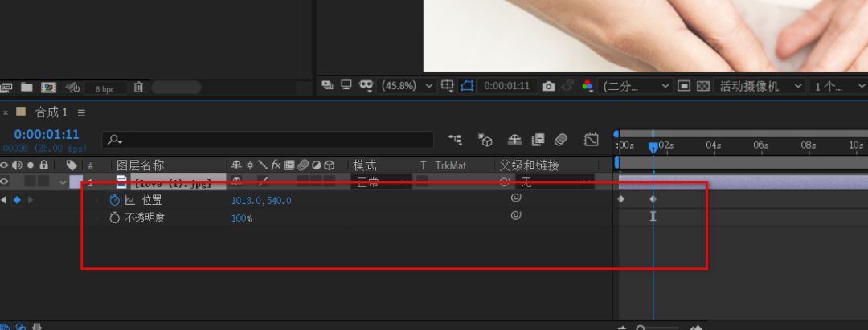Close the 合成 1 timeline tab
This screenshot has width=868, height=330.
(6, 112)
